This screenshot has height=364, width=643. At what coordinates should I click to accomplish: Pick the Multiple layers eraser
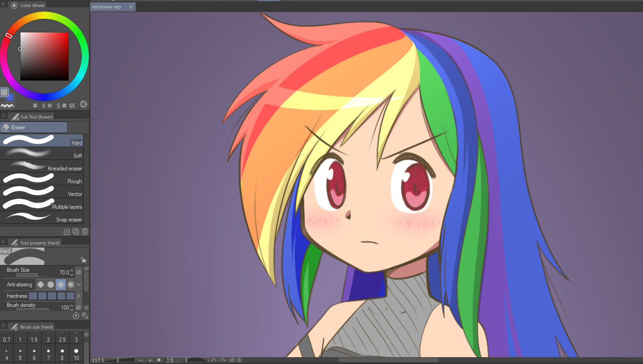[42, 204]
